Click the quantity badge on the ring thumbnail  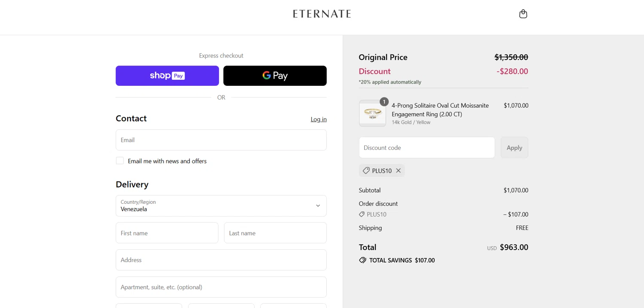click(x=384, y=102)
